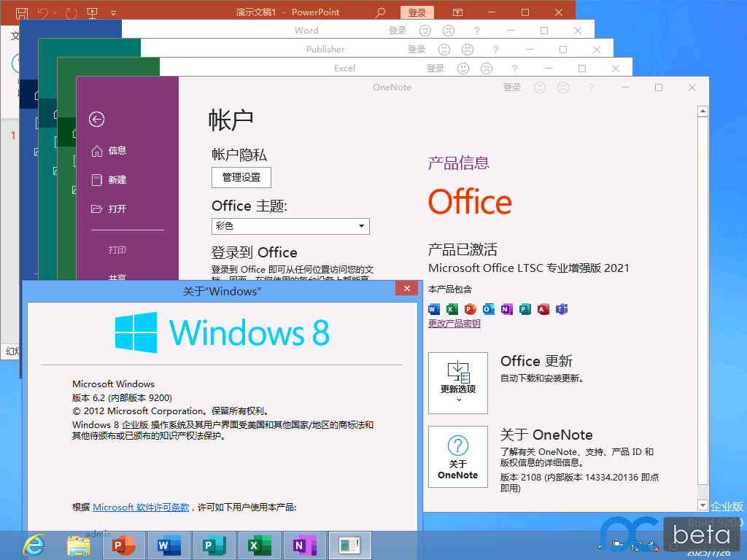Open the Customize Quick Access Toolbar dropdown
This screenshot has height=560, width=747.
[113, 13]
